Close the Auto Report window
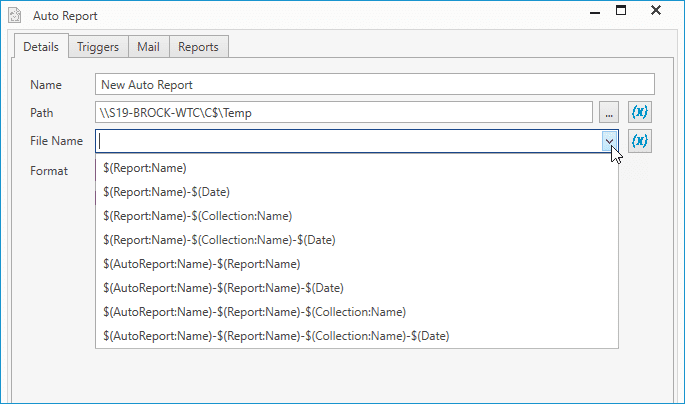 coord(656,10)
